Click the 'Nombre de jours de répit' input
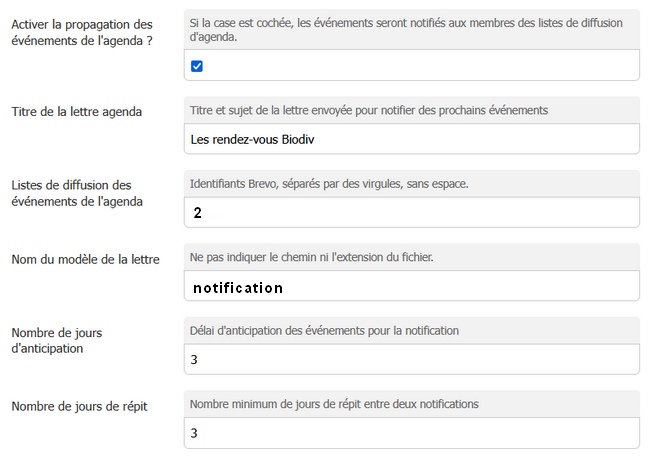Image resolution: width=650 pixels, height=458 pixels. pyautogui.click(x=412, y=433)
